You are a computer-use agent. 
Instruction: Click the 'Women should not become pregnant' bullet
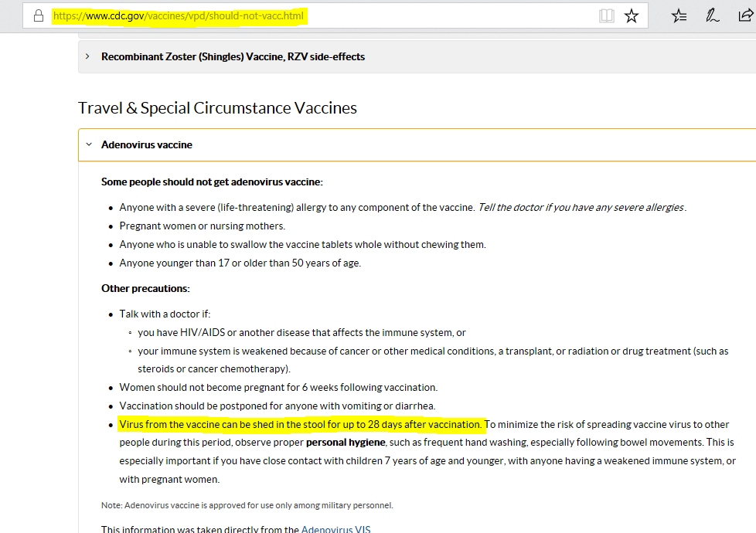(278, 387)
